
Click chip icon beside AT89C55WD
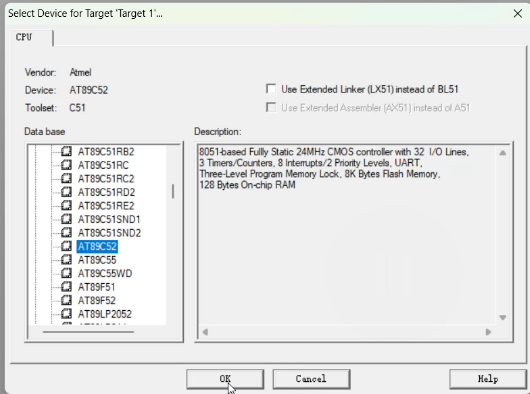pyautogui.click(x=66, y=273)
